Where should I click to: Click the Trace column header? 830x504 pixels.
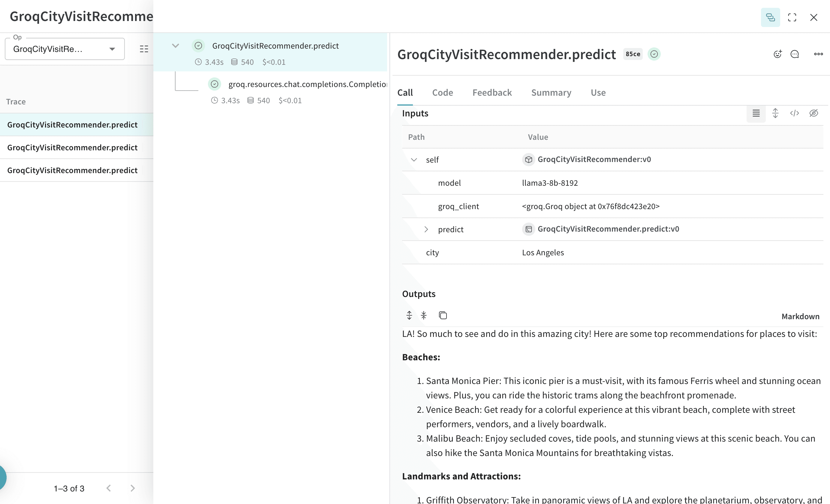click(x=16, y=102)
